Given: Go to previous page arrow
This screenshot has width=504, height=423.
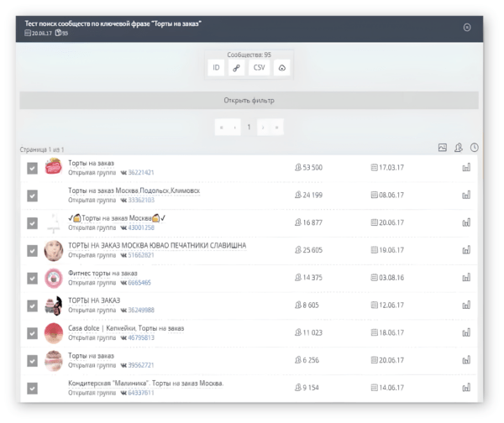Looking at the screenshot, I should coord(234,128).
